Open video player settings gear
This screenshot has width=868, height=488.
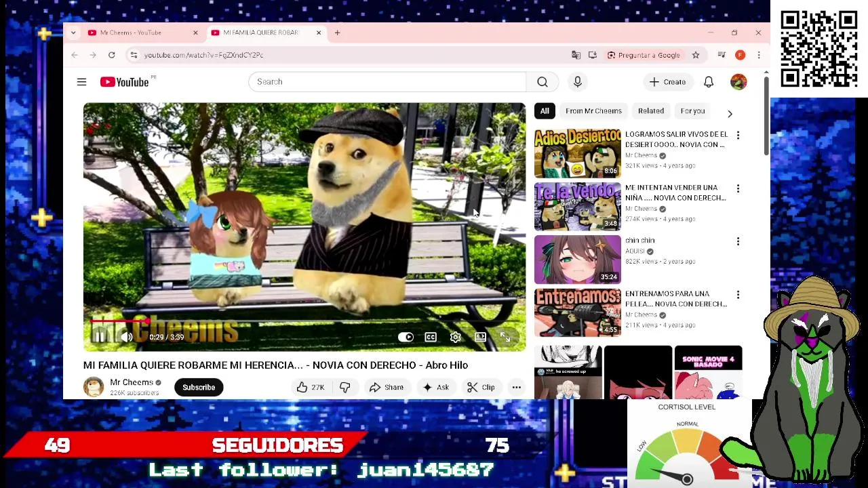pyautogui.click(x=456, y=337)
